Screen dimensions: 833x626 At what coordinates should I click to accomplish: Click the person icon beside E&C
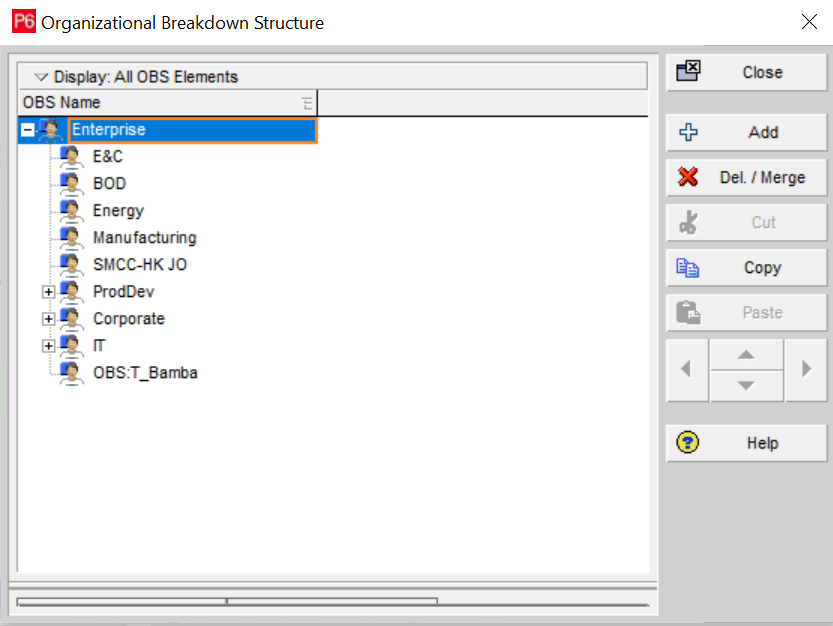(x=71, y=157)
